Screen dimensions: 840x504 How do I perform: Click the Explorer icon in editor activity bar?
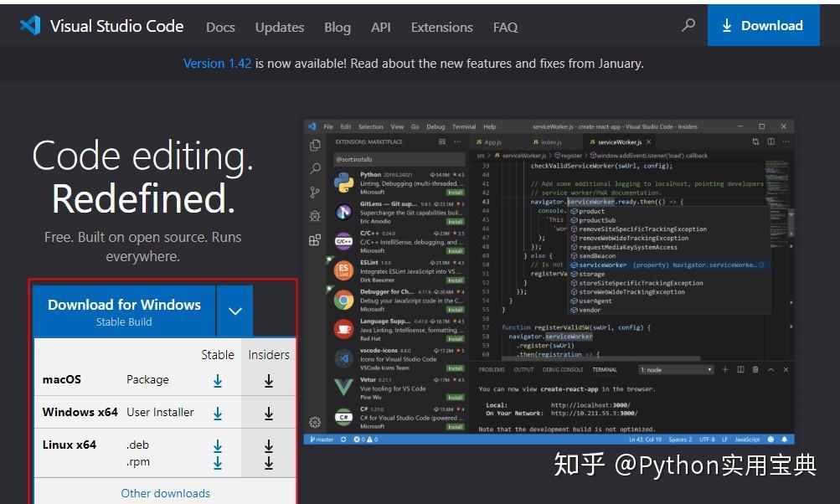[315, 145]
